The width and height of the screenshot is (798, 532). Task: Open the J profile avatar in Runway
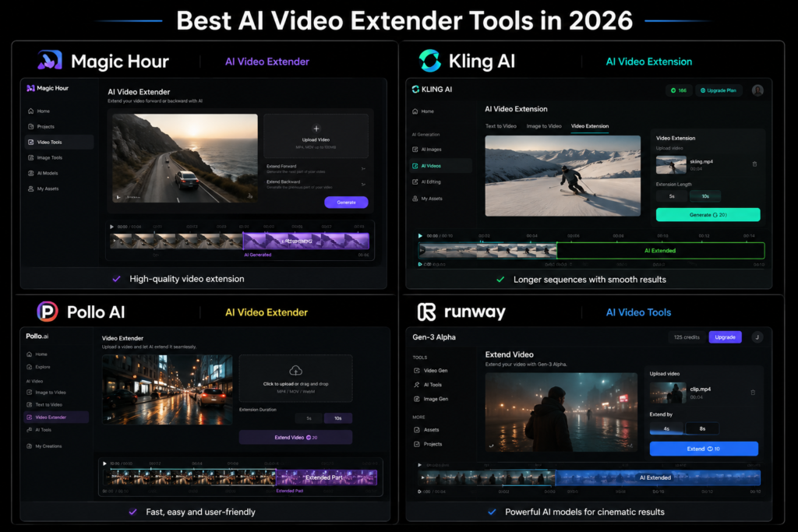757,337
